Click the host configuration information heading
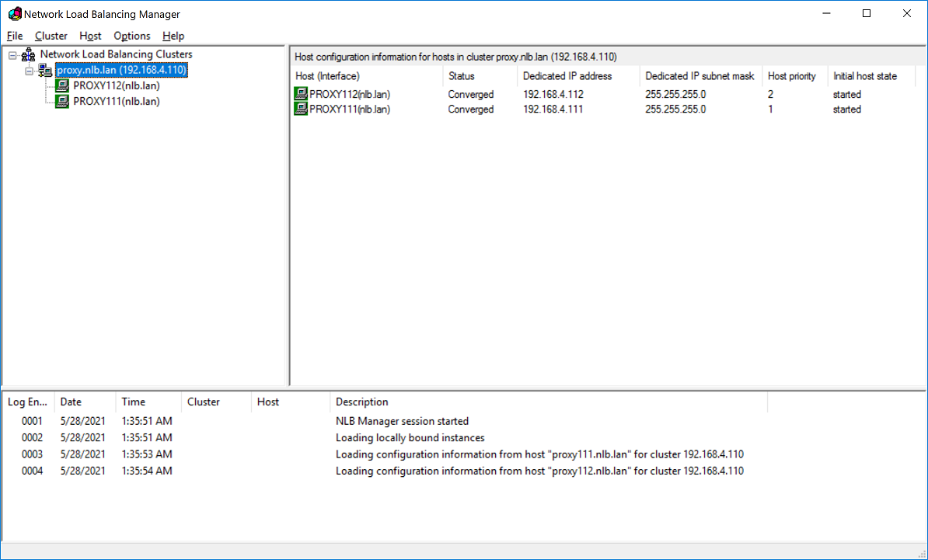 point(455,57)
